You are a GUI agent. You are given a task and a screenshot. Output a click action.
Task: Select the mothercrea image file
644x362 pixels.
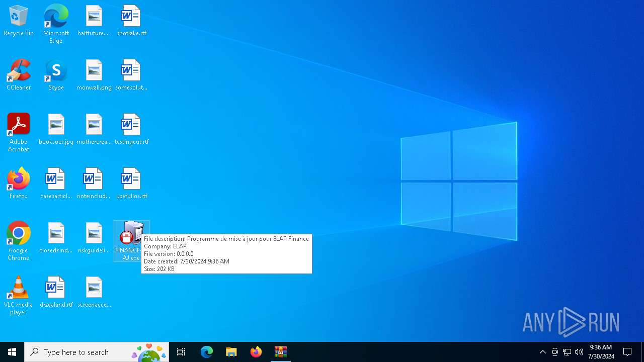click(94, 130)
